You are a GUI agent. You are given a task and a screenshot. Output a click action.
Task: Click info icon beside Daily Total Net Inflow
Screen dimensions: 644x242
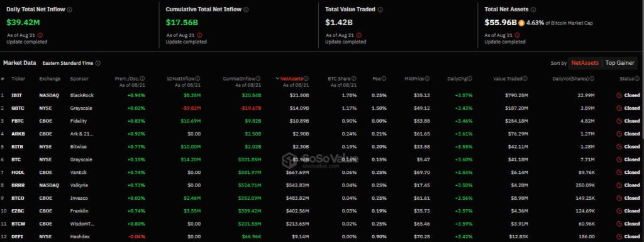coord(69,9)
